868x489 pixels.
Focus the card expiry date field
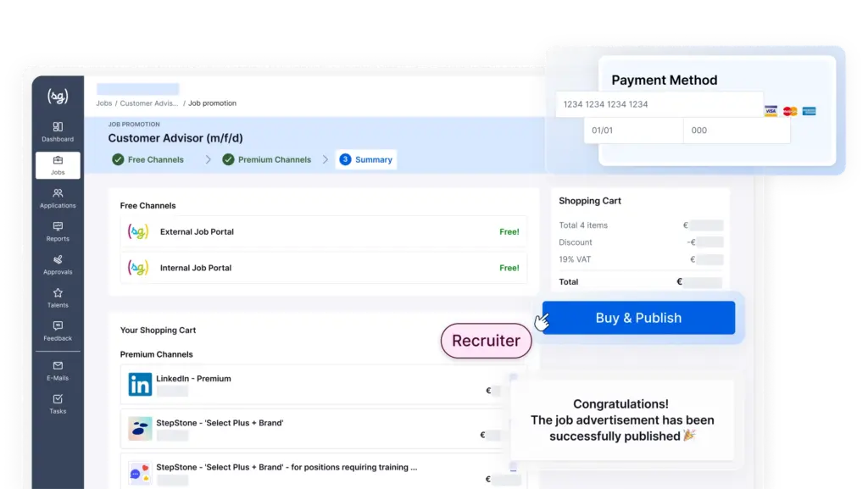pyautogui.click(x=633, y=131)
